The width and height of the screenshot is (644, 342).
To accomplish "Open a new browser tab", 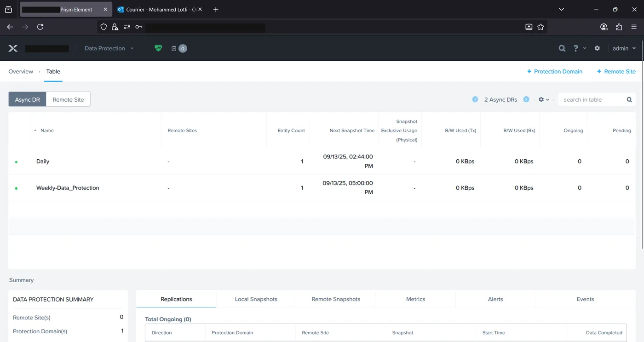I will 216,9.
